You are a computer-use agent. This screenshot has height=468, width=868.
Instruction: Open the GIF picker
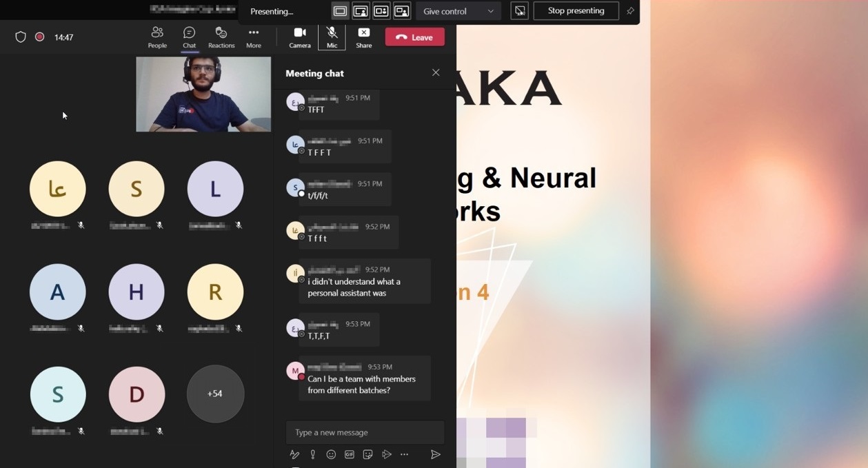(350, 454)
